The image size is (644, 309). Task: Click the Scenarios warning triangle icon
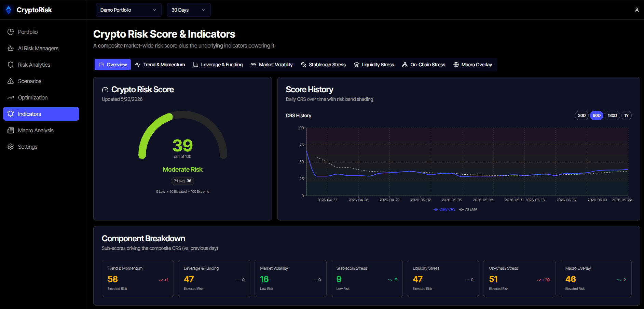11,81
